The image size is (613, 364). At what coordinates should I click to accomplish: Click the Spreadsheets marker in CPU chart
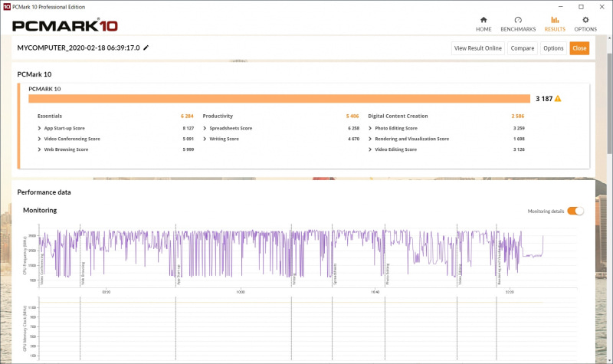[336, 274]
